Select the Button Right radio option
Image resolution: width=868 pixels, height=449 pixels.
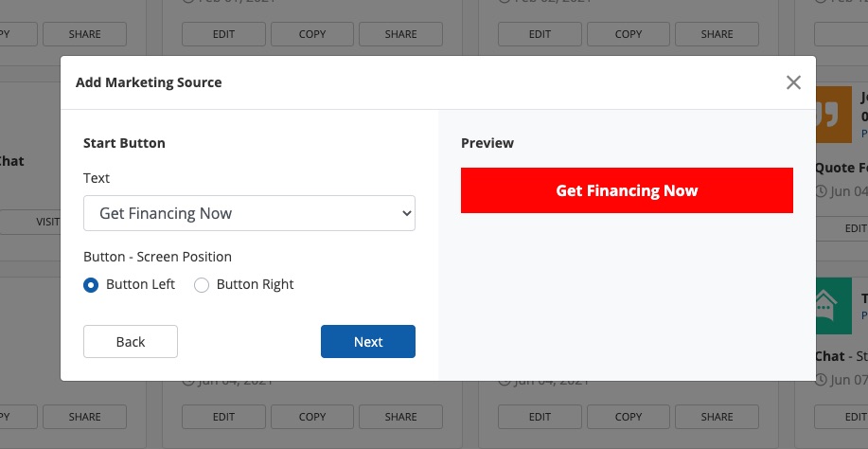coord(202,285)
